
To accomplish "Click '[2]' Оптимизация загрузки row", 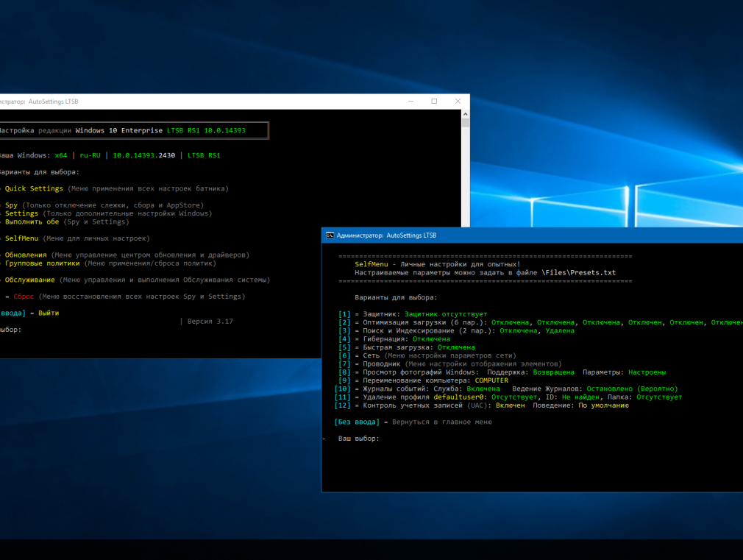I will click(x=541, y=322).
